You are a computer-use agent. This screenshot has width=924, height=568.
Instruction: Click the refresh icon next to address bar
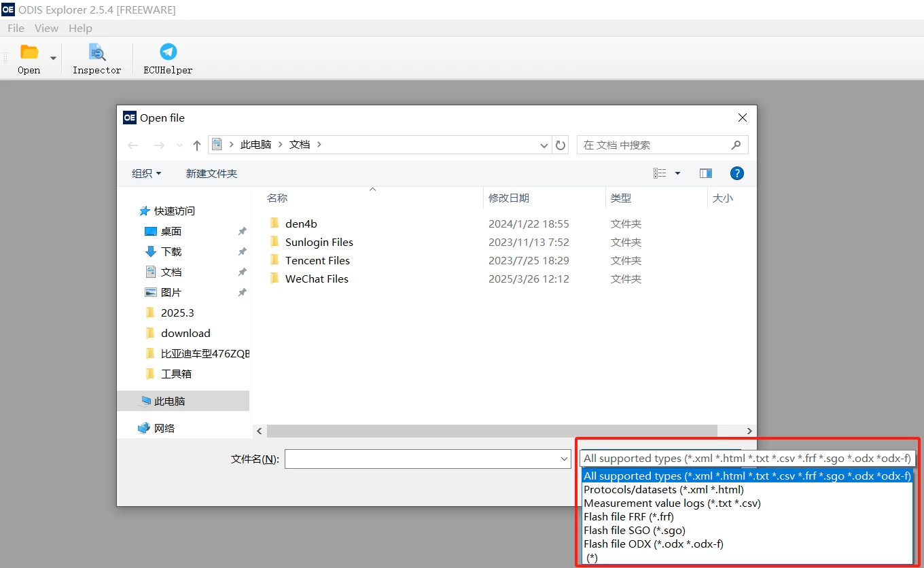point(561,145)
